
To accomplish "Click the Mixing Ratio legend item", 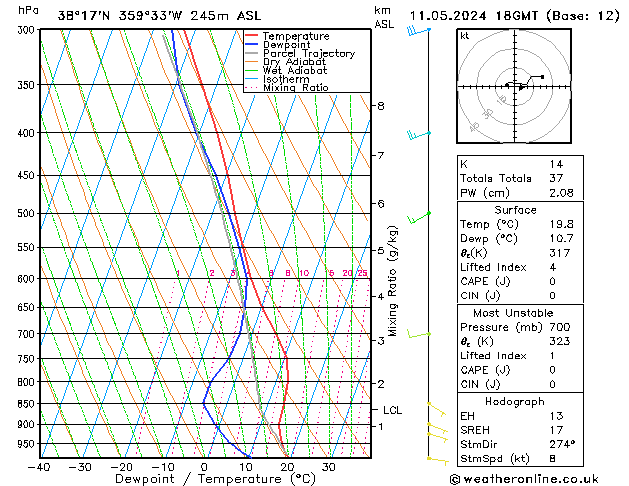I will (295, 89).
